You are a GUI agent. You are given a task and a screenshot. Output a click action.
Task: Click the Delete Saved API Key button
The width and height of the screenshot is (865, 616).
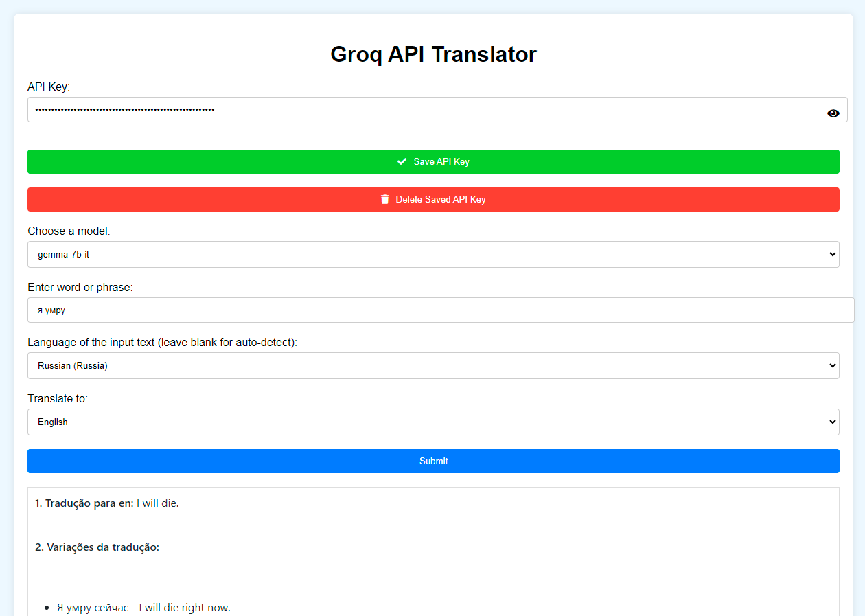[433, 199]
